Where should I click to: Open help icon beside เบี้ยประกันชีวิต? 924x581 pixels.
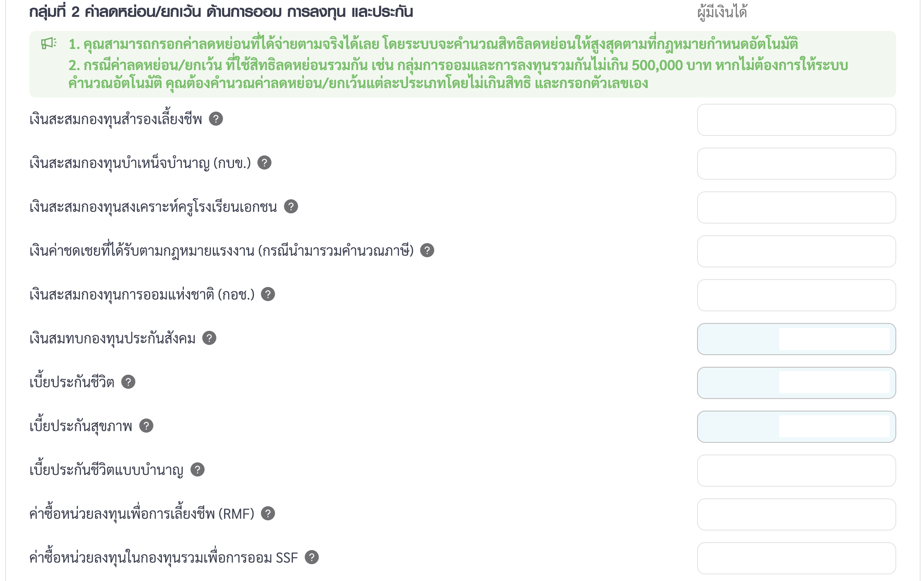[x=128, y=382]
